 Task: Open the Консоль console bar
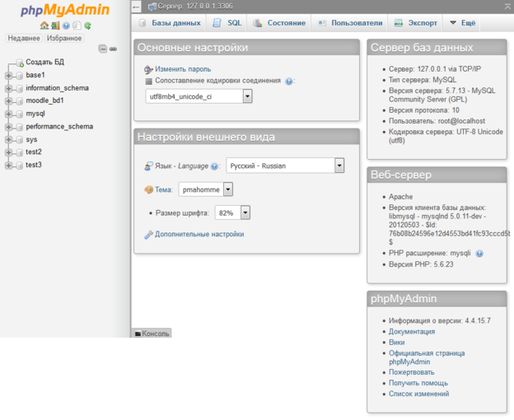coord(152,334)
